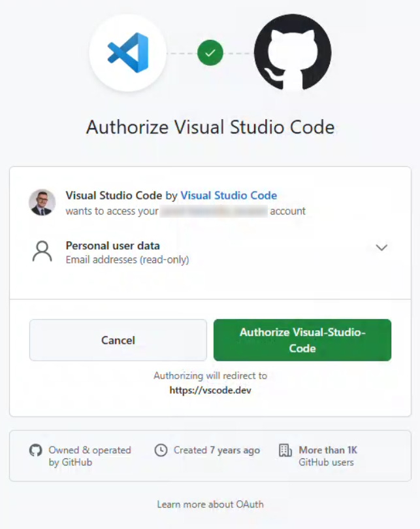Click the green checkmark connection icon
This screenshot has height=529, width=420.
tap(210, 53)
